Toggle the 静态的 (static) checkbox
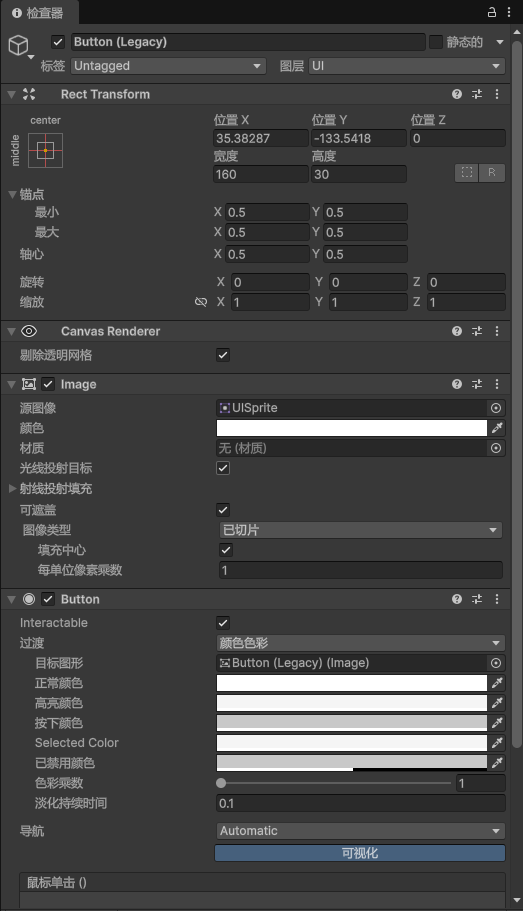The height and width of the screenshot is (911, 523). click(436, 42)
